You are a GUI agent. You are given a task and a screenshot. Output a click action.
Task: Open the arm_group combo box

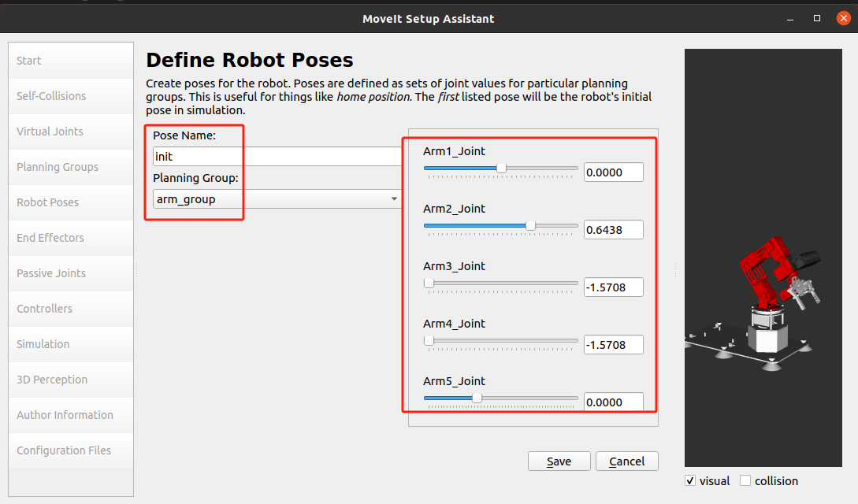(x=277, y=199)
